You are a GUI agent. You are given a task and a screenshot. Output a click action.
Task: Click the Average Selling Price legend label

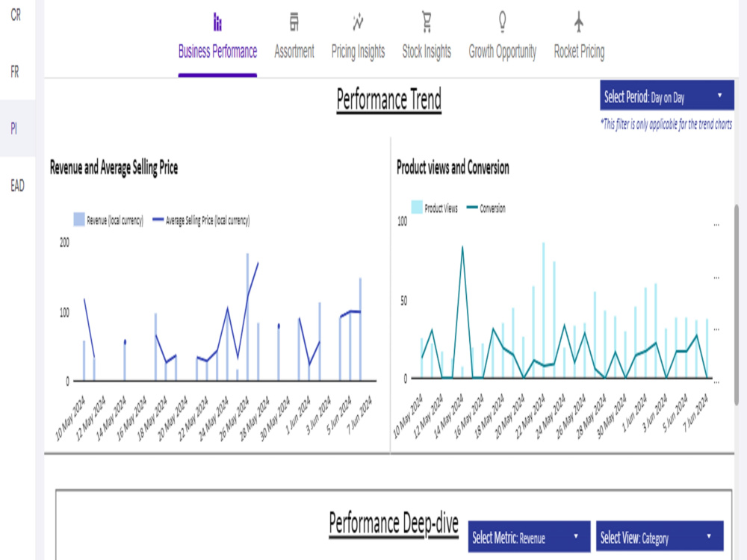(x=207, y=220)
